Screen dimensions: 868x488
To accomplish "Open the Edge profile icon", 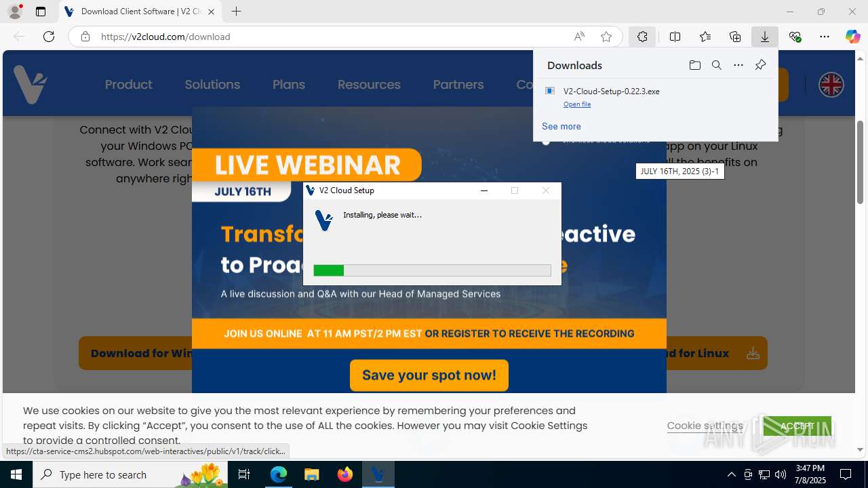I will click(x=15, y=12).
